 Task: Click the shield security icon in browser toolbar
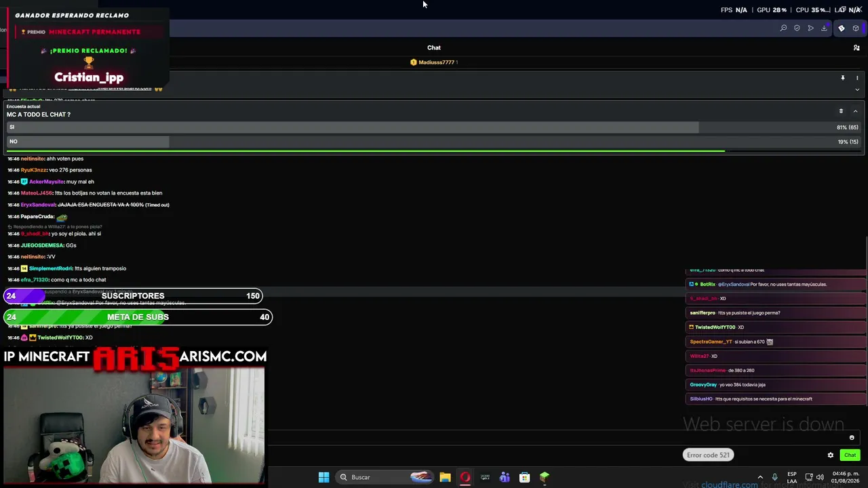click(x=797, y=28)
